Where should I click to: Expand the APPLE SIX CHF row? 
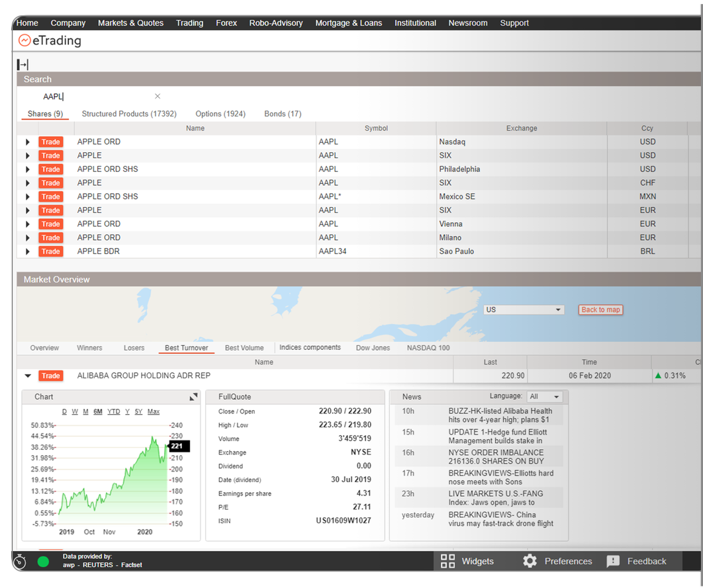[27, 183]
